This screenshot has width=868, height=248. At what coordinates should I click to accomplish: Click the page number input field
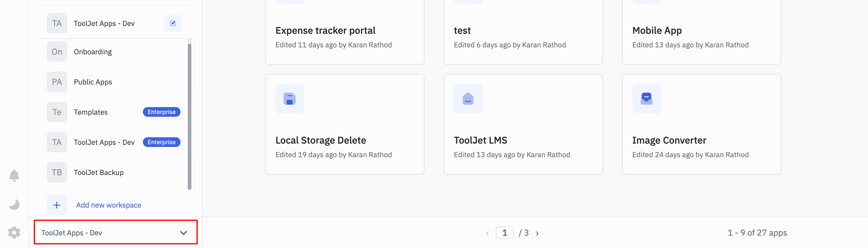[505, 233]
